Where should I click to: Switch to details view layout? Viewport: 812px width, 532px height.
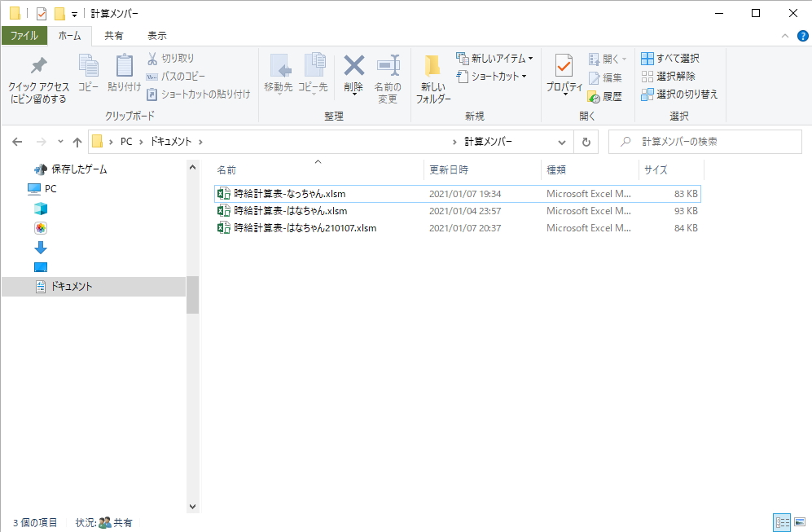781,522
